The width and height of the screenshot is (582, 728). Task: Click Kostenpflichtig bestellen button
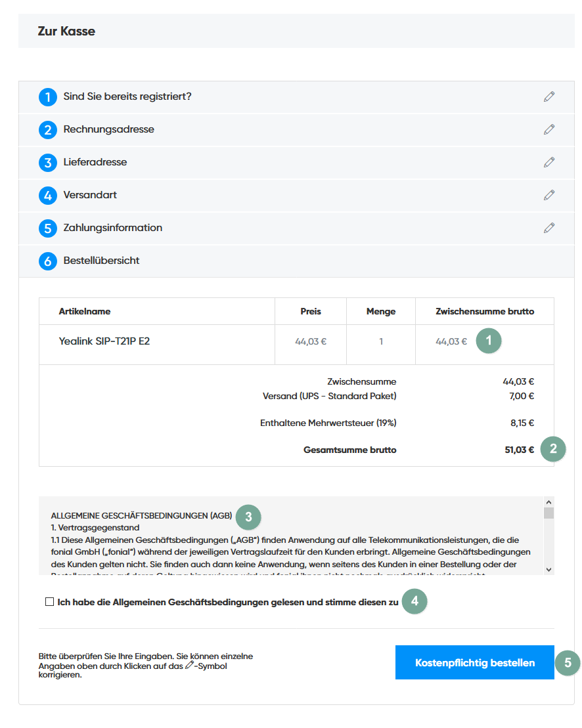tap(474, 662)
